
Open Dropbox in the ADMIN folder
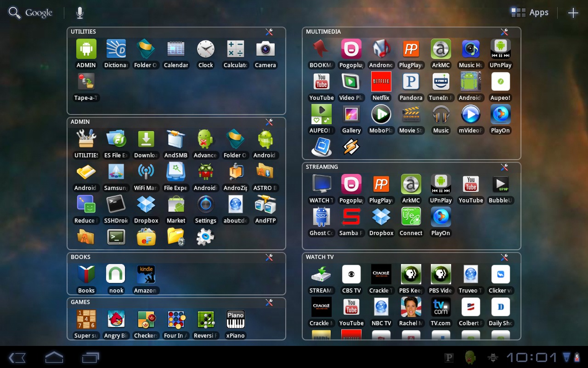point(146,209)
